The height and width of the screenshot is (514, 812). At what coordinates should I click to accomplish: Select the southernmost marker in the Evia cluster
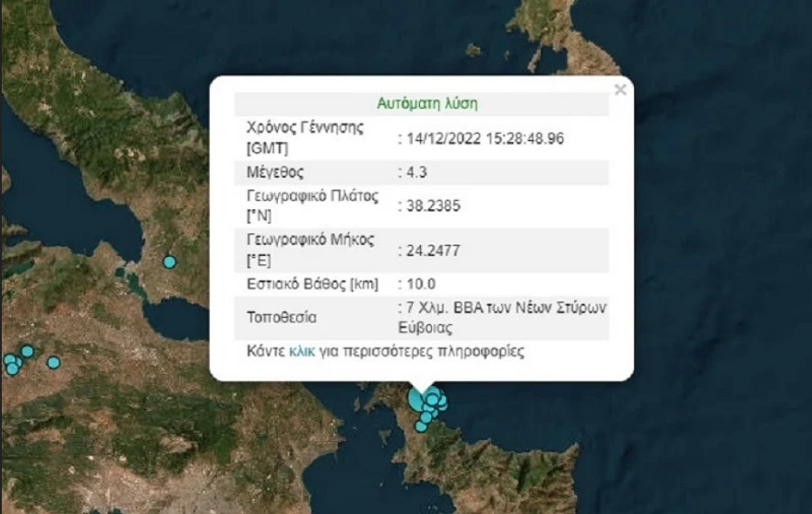[x=421, y=426]
